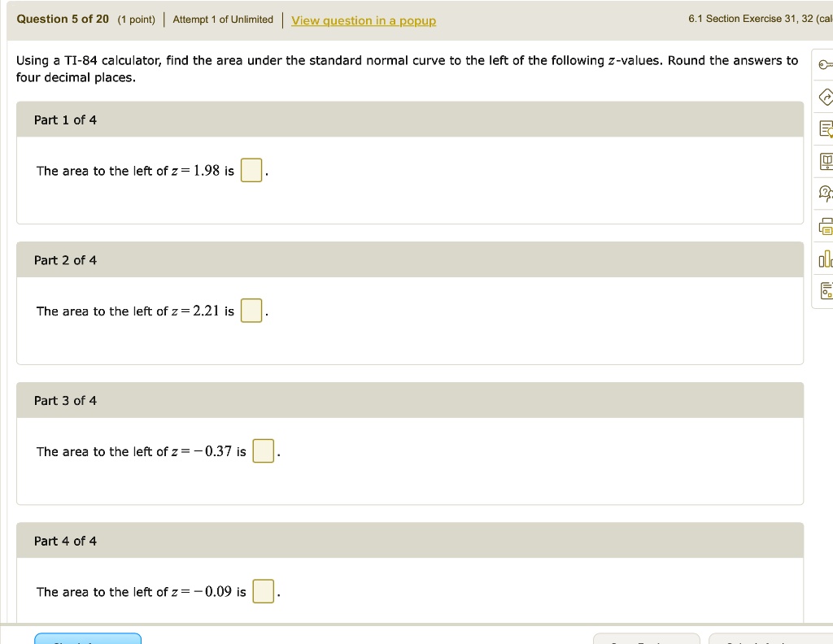This screenshot has height=644, width=833.
Task: Click the Part 1 of 4 header
Action: coord(65,119)
